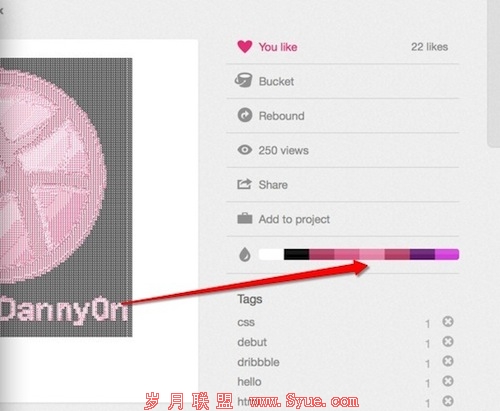Click the Share arrow icon
Screen dimensions: 500x411
pyautogui.click(x=244, y=184)
